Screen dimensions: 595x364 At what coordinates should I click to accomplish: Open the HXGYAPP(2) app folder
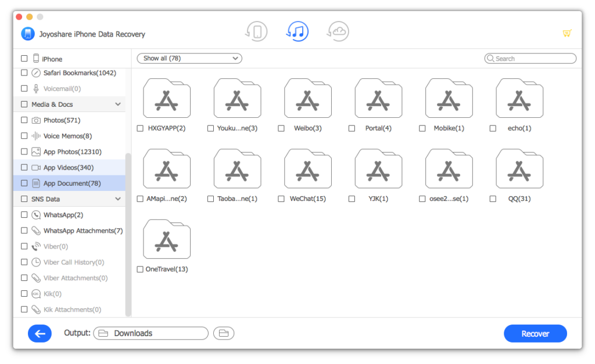(167, 99)
